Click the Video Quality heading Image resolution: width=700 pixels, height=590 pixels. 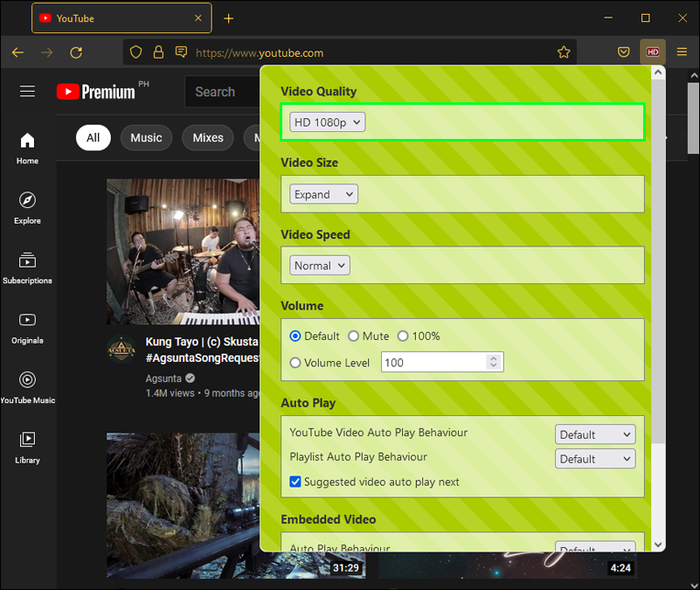pyautogui.click(x=318, y=91)
